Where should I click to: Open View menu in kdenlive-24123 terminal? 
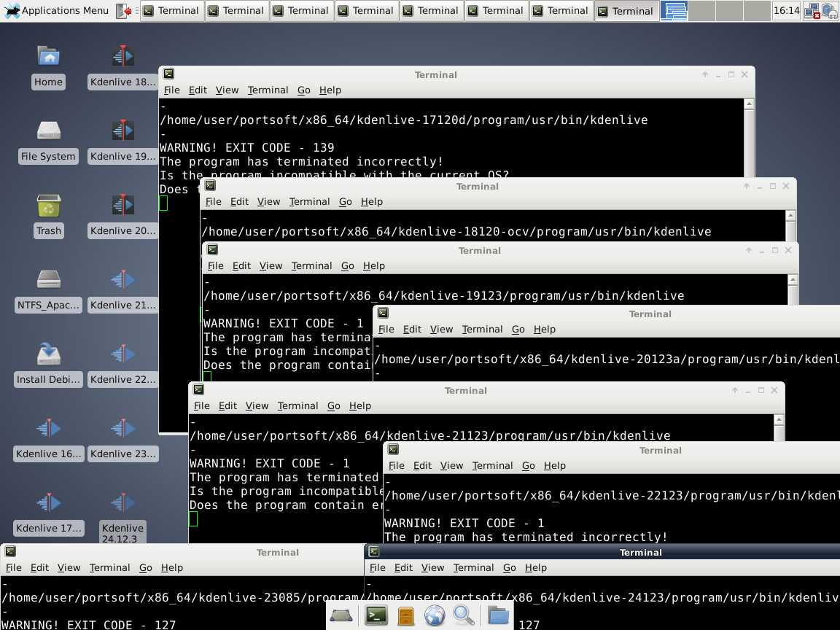(432, 567)
